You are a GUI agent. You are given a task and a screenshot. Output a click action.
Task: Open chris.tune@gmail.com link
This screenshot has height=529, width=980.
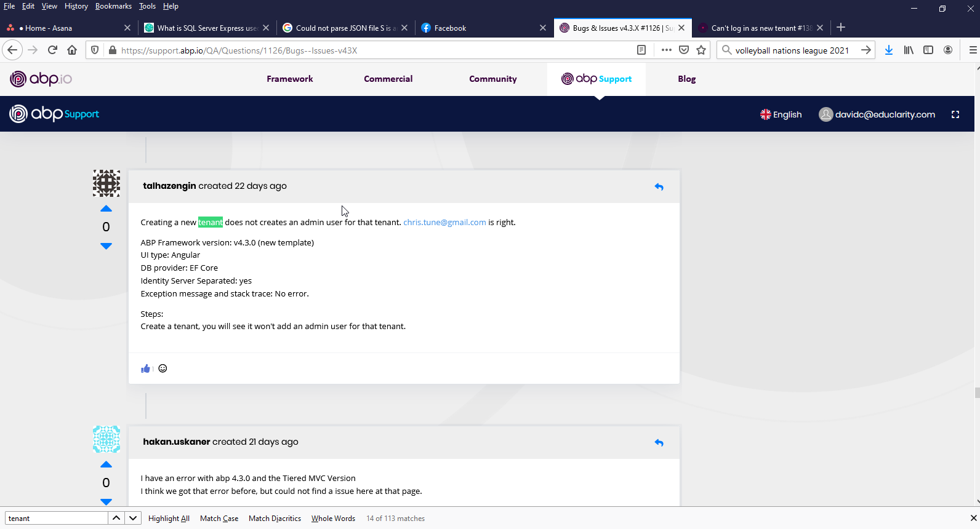444,223
